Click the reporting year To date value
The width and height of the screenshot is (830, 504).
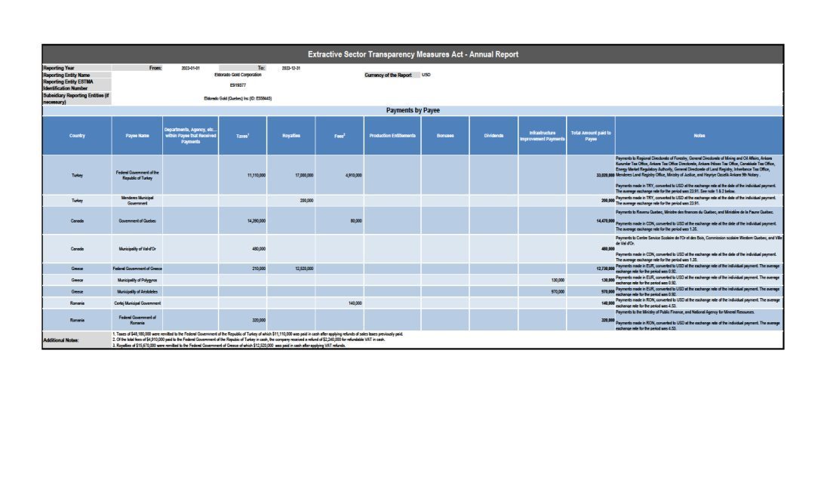(291, 68)
